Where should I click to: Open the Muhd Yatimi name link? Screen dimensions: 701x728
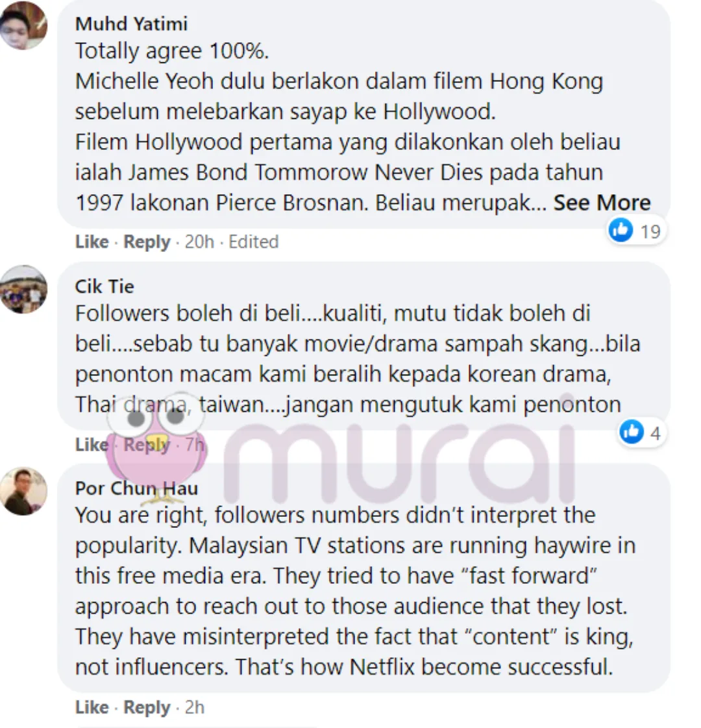(131, 23)
